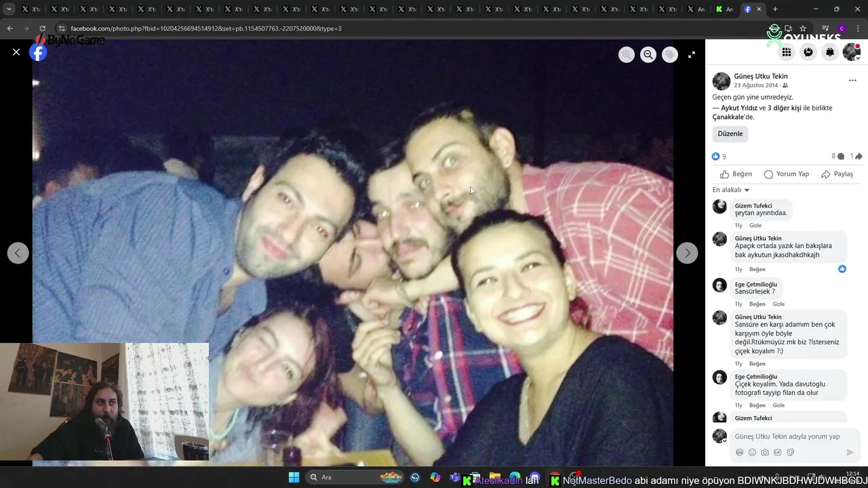This screenshot has width=868, height=488.
Task: Click the Düzenle button
Action: point(730,134)
